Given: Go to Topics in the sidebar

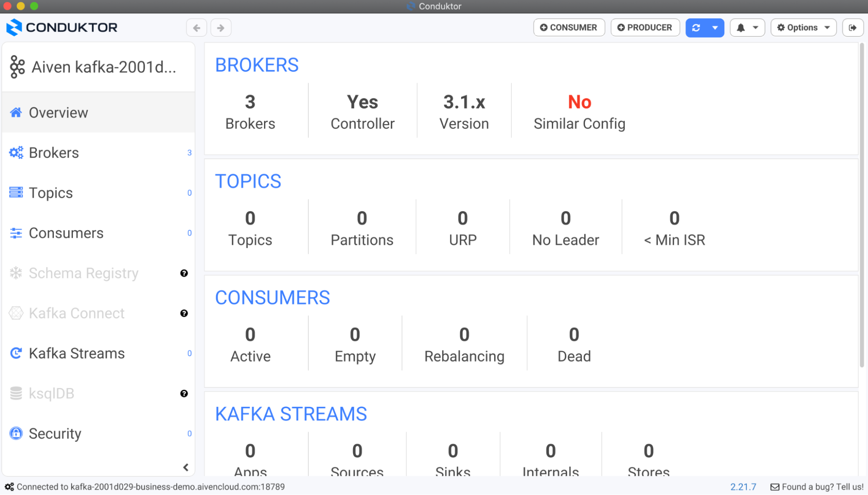Looking at the screenshot, I should (x=51, y=193).
